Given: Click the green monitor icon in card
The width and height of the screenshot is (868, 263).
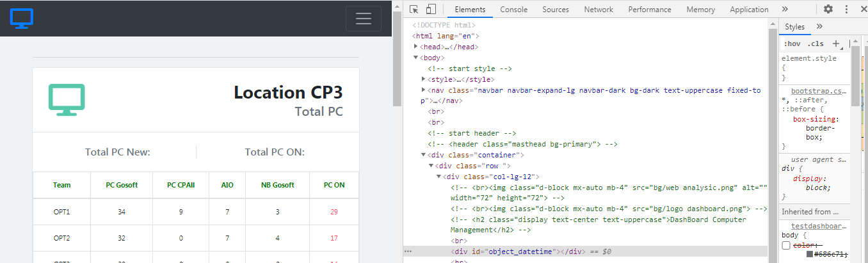Looking at the screenshot, I should tap(67, 100).
